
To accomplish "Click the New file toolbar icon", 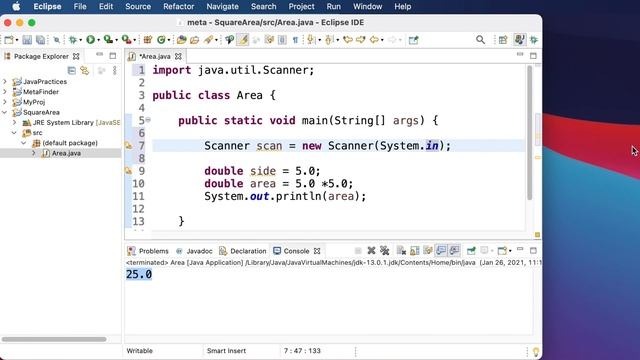I will tap(9, 40).
